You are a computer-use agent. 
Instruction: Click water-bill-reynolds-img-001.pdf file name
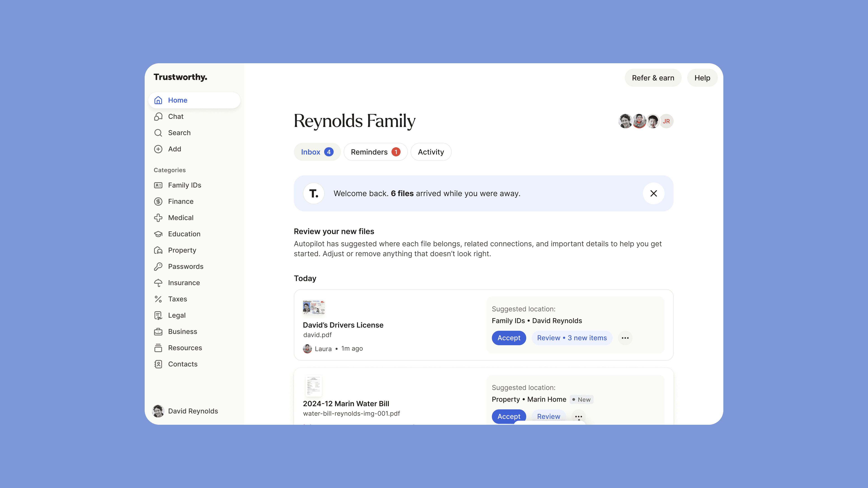pos(351,414)
